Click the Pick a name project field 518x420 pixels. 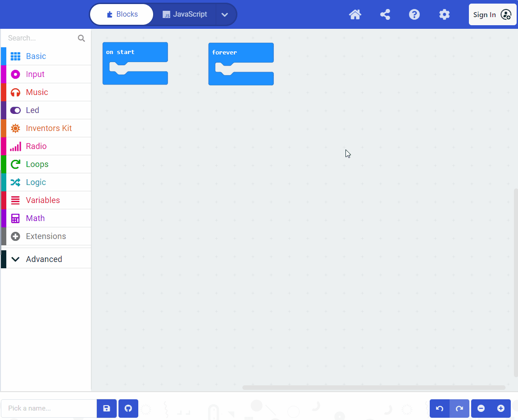coord(49,408)
